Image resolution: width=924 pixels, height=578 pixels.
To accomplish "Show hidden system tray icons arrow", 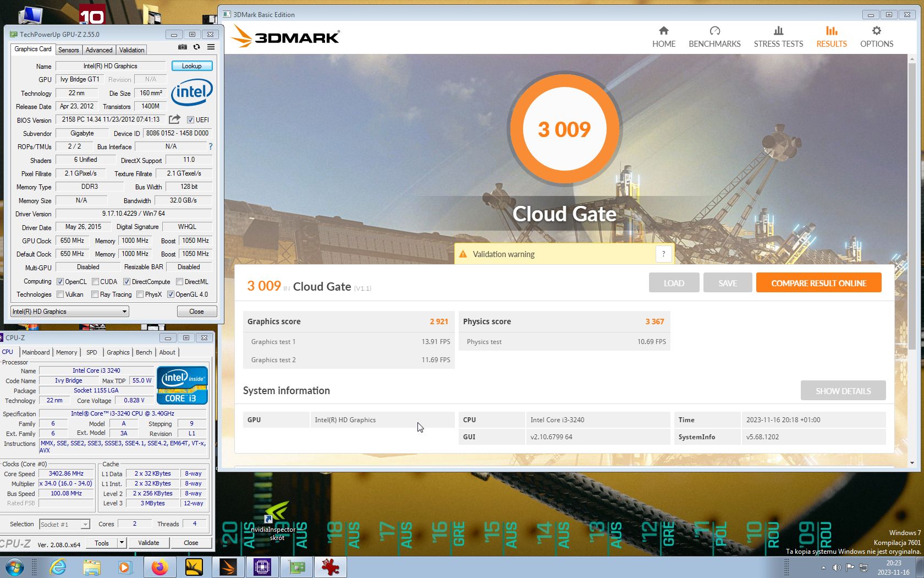I will click(x=823, y=568).
